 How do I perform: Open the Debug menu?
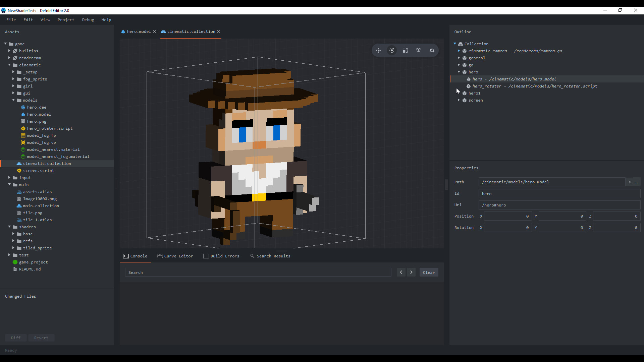88,19
